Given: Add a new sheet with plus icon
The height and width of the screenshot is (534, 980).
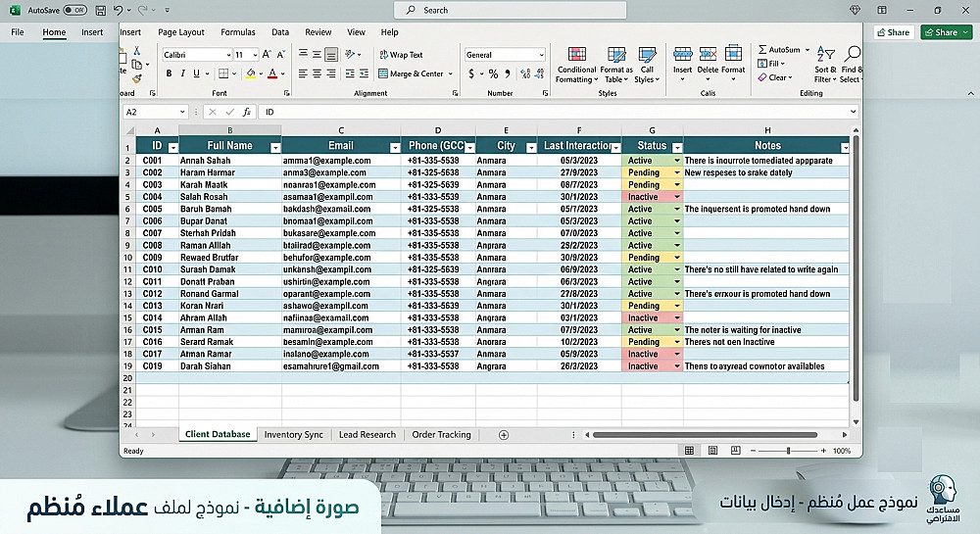Looking at the screenshot, I should [503, 435].
